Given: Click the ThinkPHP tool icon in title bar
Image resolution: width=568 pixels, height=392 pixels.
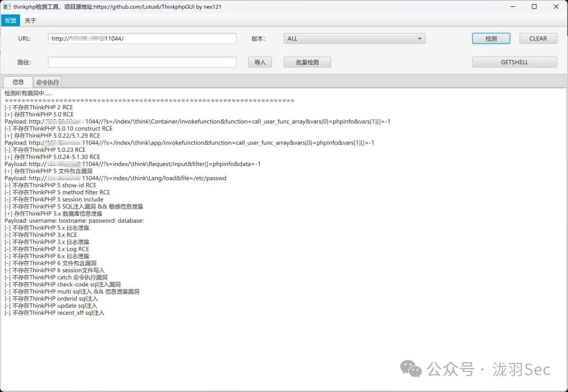Looking at the screenshot, I should click(x=6, y=7).
